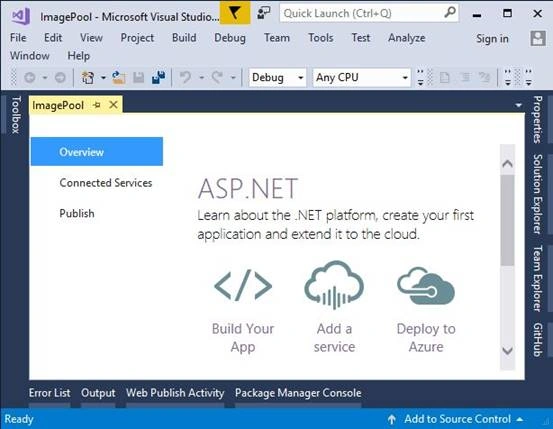Click the notifications flag icon
This screenshot has height=429, width=553.
point(235,13)
